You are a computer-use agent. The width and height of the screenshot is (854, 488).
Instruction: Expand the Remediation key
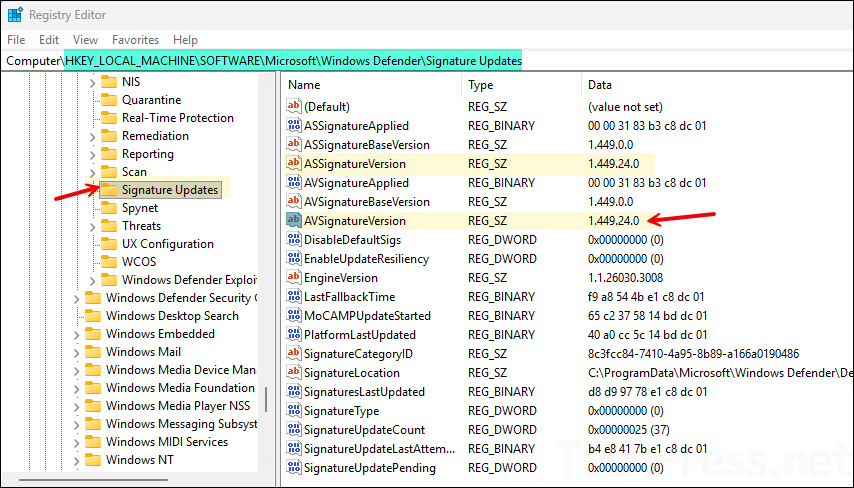pos(92,136)
